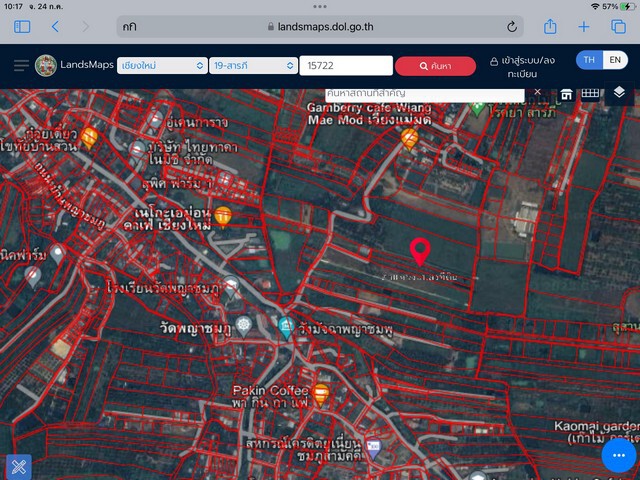Screen dimensions: 640x480
Task: Clear the landmark search box
Action: point(538,92)
